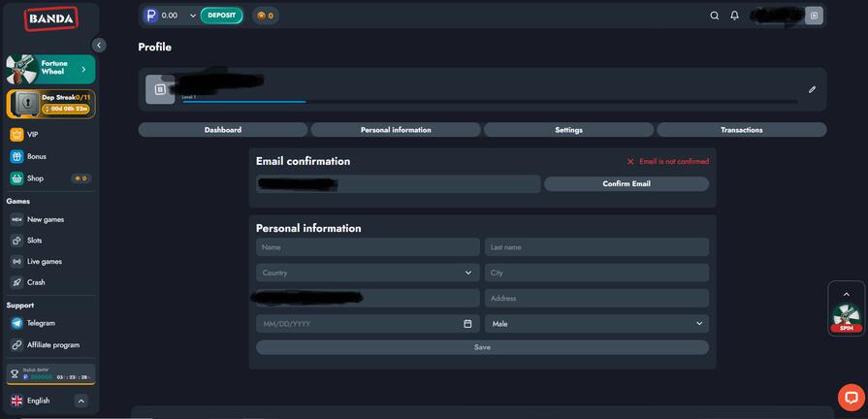Click the edit profile pencil icon

812,89
